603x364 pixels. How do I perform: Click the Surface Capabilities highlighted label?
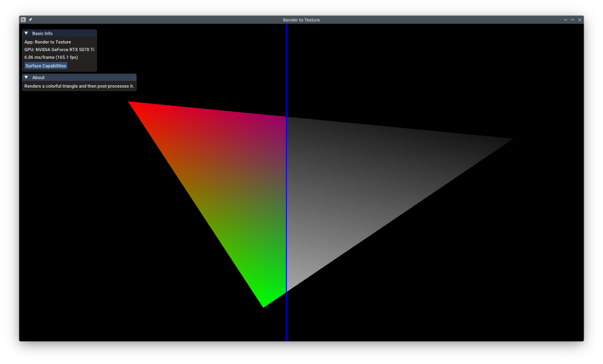coord(45,66)
